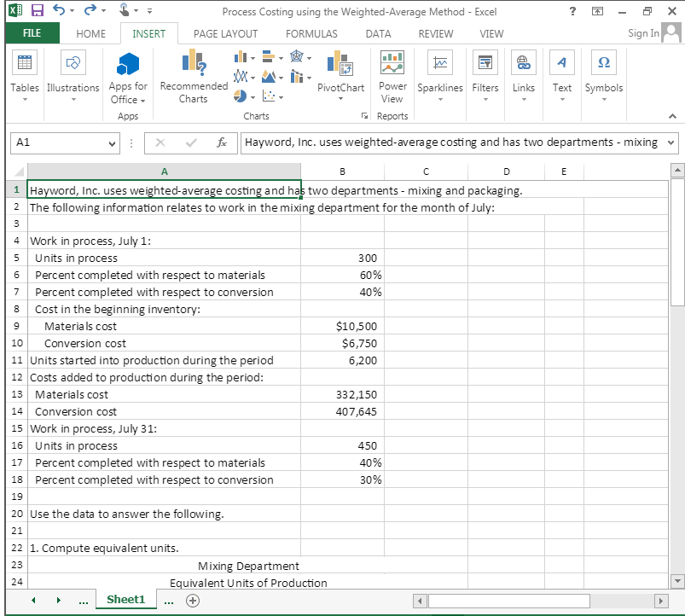
Task: Click the Insert Function fx button
Action: pos(223,143)
